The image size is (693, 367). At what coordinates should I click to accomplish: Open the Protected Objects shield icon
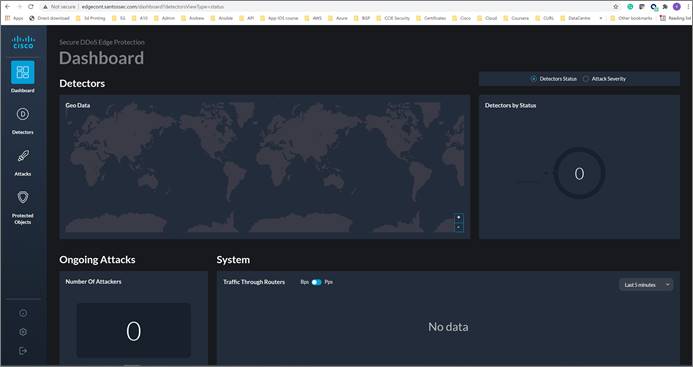click(x=23, y=197)
